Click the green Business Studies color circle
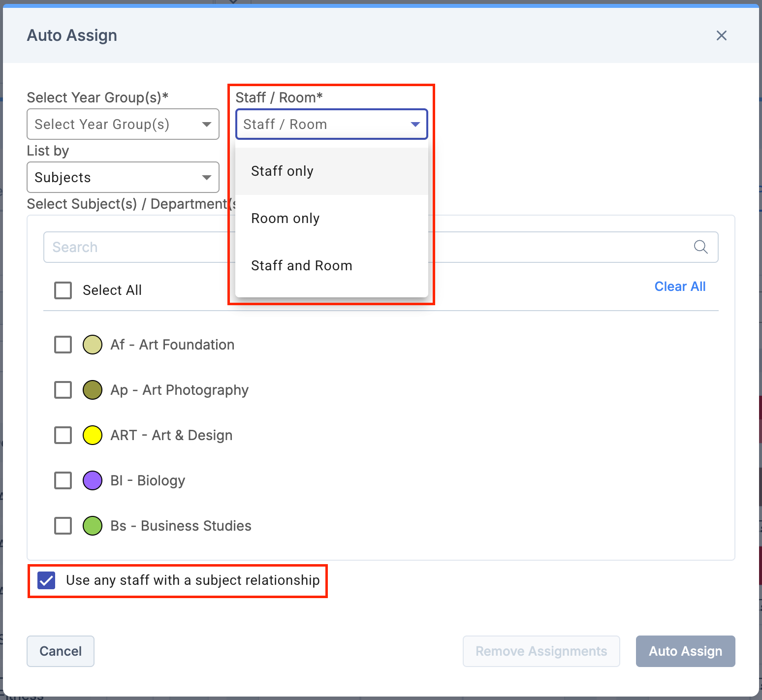The height and width of the screenshot is (700, 762). click(93, 526)
